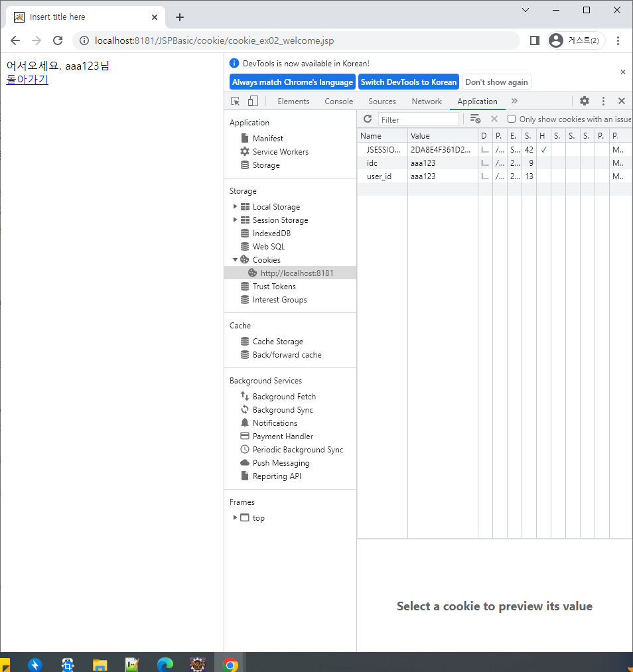Click Don't show again button
Viewport: 633px width, 672px height.
[x=497, y=82]
